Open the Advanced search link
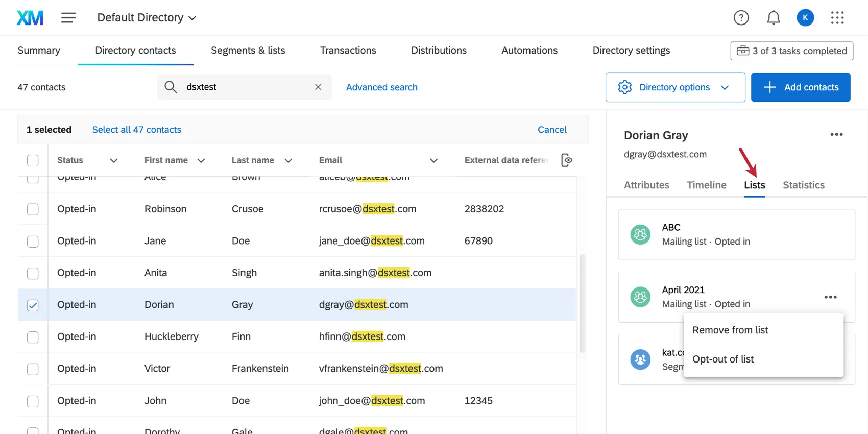The height and width of the screenshot is (434, 868). (381, 87)
